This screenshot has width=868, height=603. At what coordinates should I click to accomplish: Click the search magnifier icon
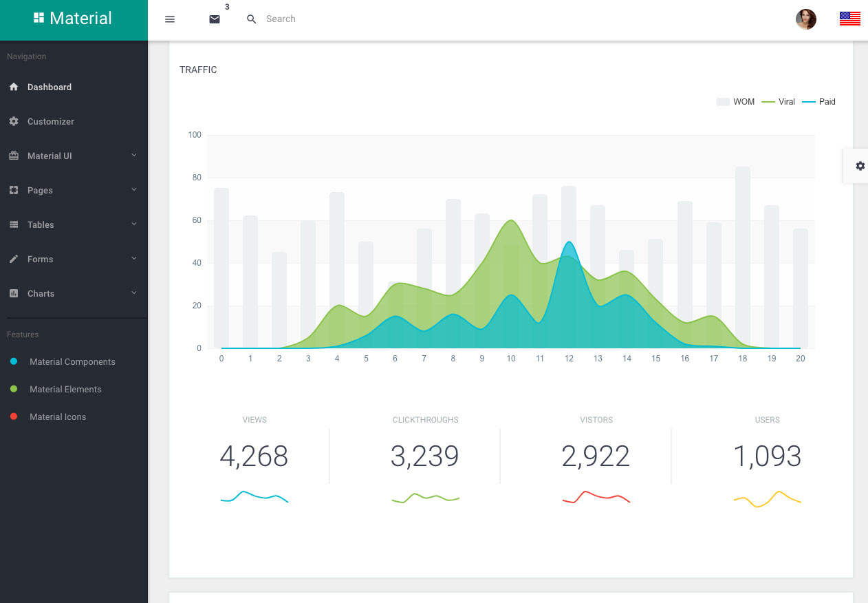[252, 19]
